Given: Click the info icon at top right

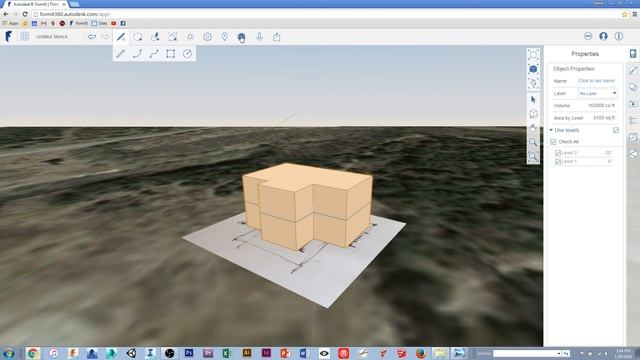Looking at the screenshot, I should (619, 36).
